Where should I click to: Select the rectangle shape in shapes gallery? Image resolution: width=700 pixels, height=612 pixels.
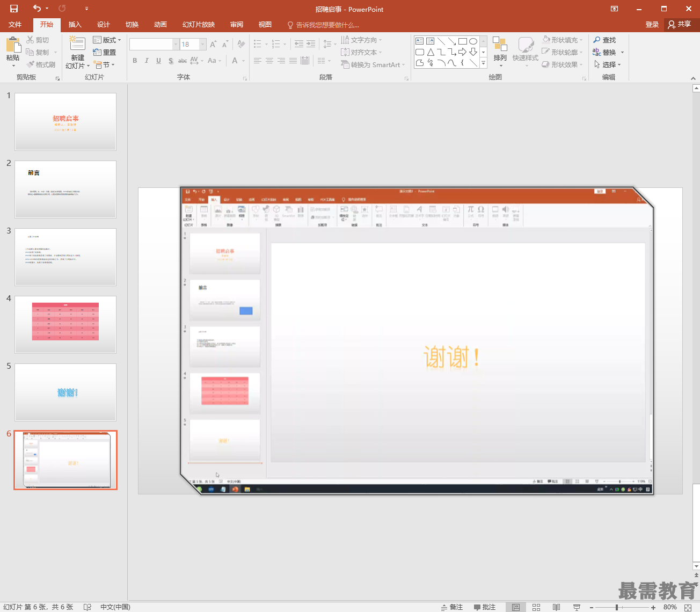coord(462,41)
